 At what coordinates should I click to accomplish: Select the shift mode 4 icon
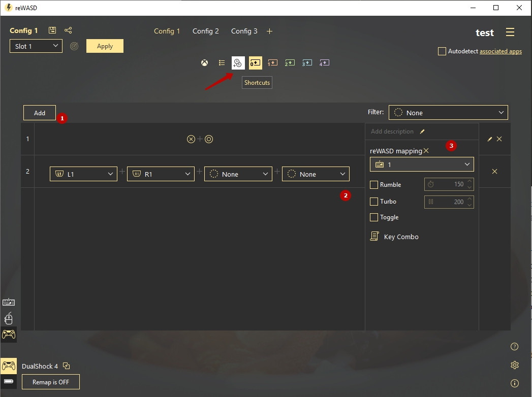324,63
